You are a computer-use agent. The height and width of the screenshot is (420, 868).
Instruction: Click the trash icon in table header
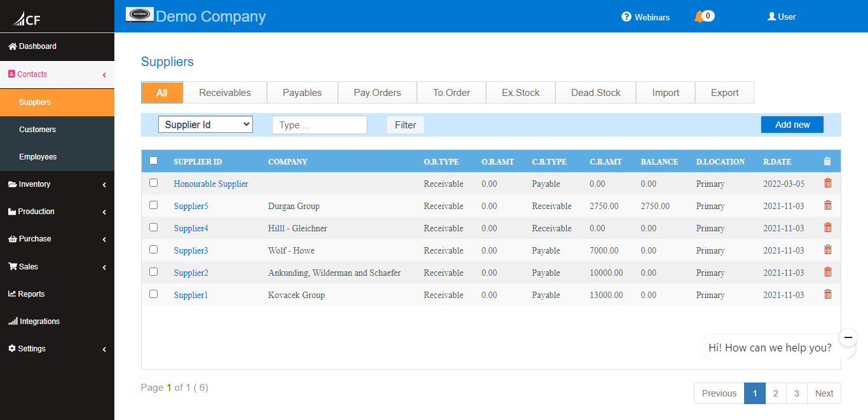point(827,161)
